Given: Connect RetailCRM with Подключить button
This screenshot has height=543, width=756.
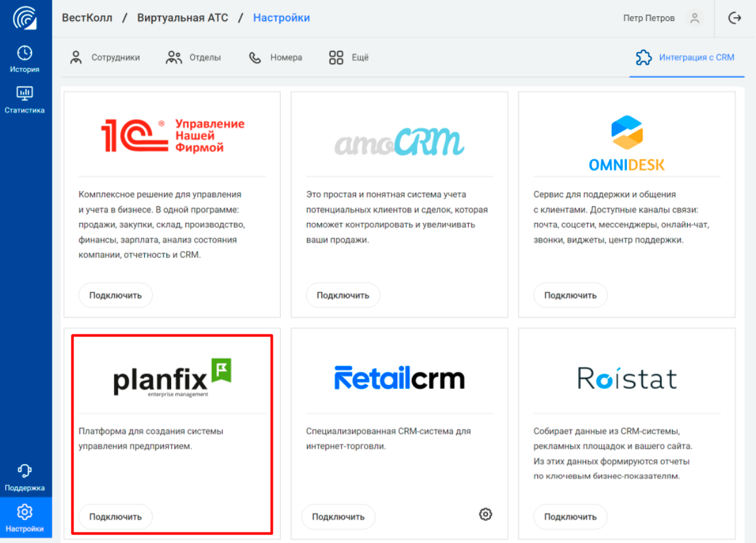Looking at the screenshot, I should [x=338, y=517].
